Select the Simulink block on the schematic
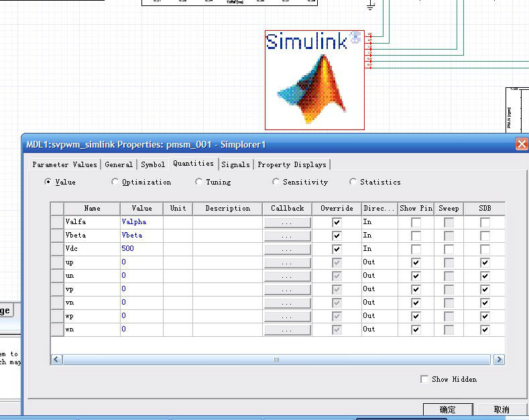Viewport: 529px width, 420px height. [x=314, y=80]
